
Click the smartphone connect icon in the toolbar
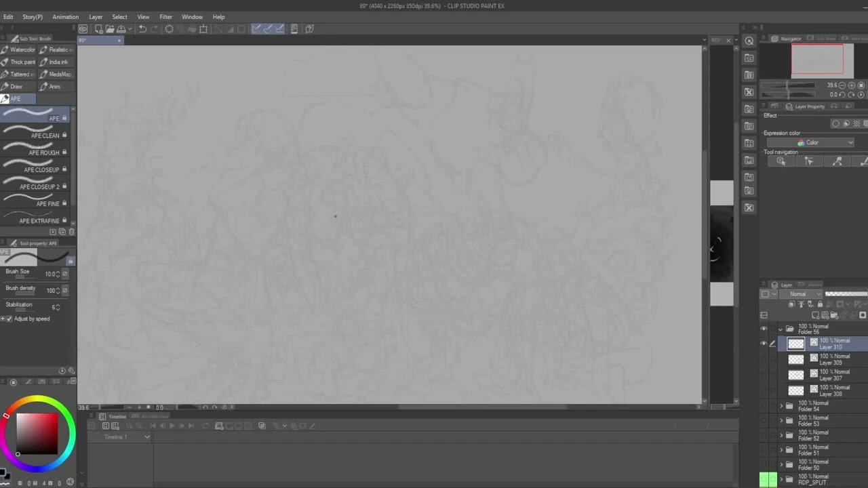tap(294, 28)
